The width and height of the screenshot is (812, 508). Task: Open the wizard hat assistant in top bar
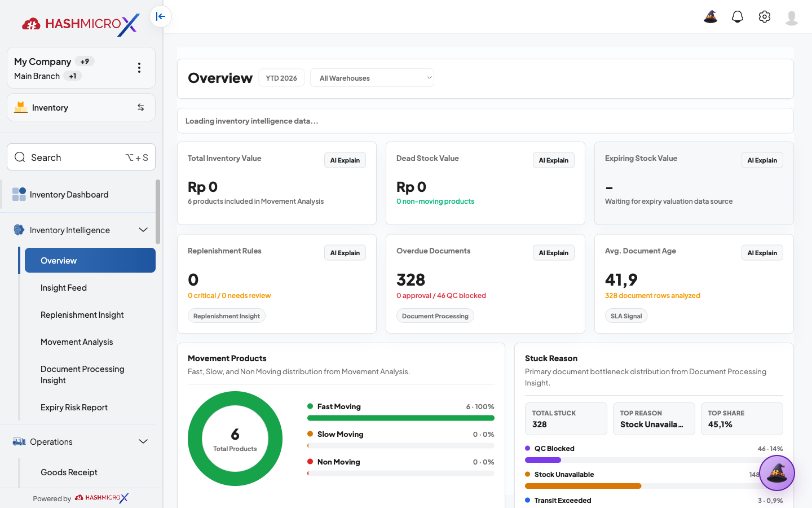pos(710,17)
